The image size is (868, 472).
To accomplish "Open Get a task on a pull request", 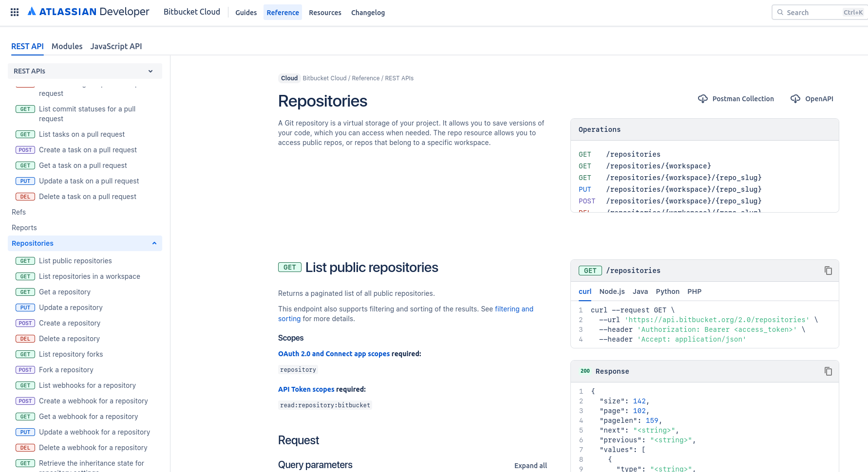I will point(83,165).
